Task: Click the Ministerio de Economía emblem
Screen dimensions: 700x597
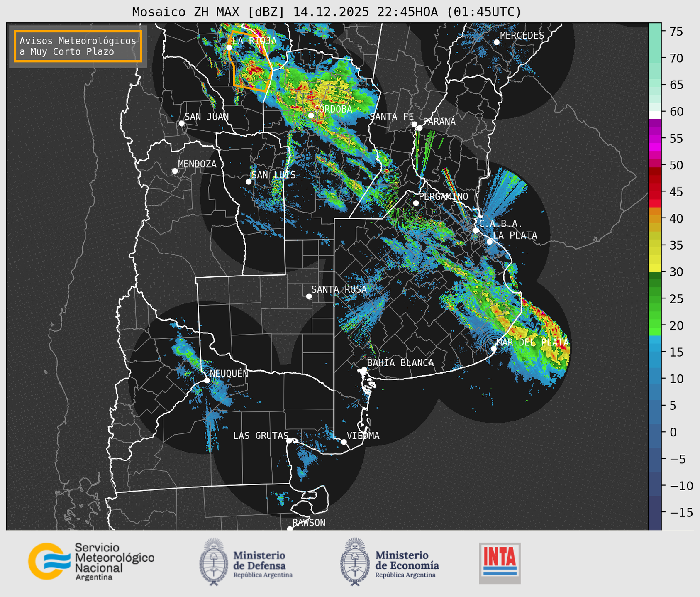Action: tap(355, 562)
